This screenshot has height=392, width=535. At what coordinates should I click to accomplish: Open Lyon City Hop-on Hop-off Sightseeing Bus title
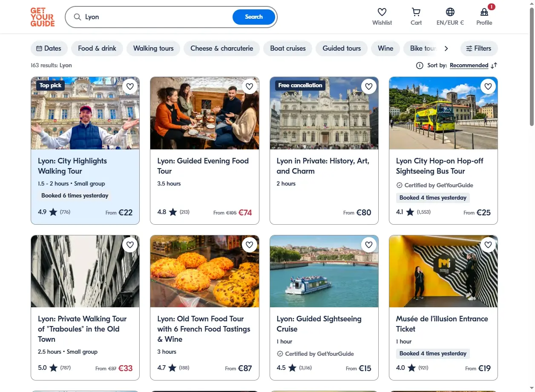tap(440, 166)
